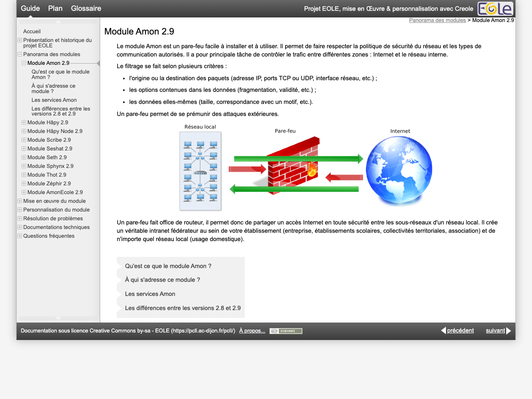Click the sidebar scroll-down arrow
Screen dimensions: 532x399
[x=58, y=318]
